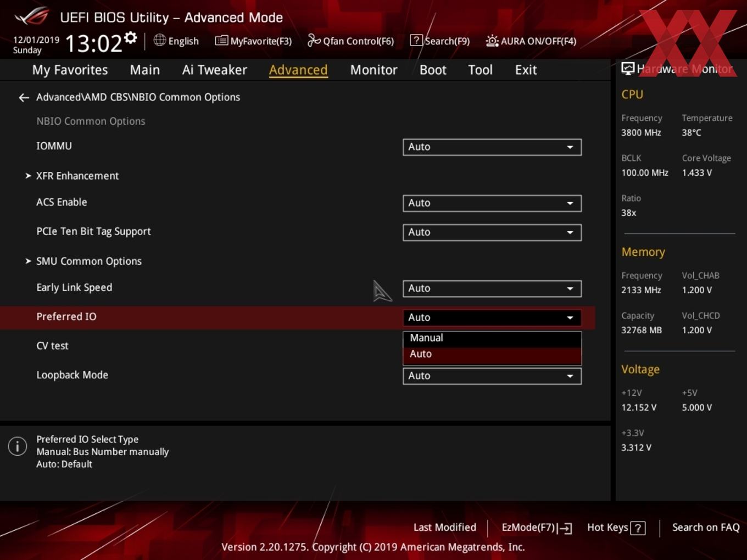This screenshot has width=747, height=560.
Task: Click the Qfan Control fan icon
Action: tap(314, 40)
